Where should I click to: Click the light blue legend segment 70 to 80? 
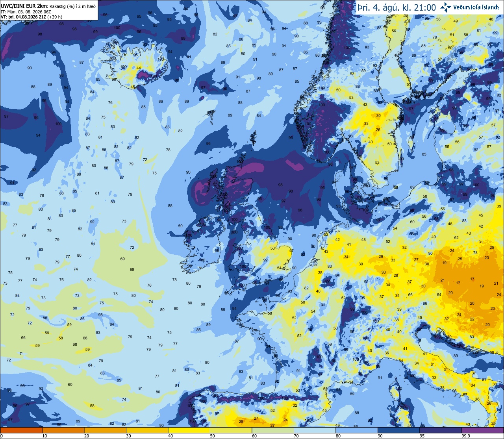(x=315, y=430)
